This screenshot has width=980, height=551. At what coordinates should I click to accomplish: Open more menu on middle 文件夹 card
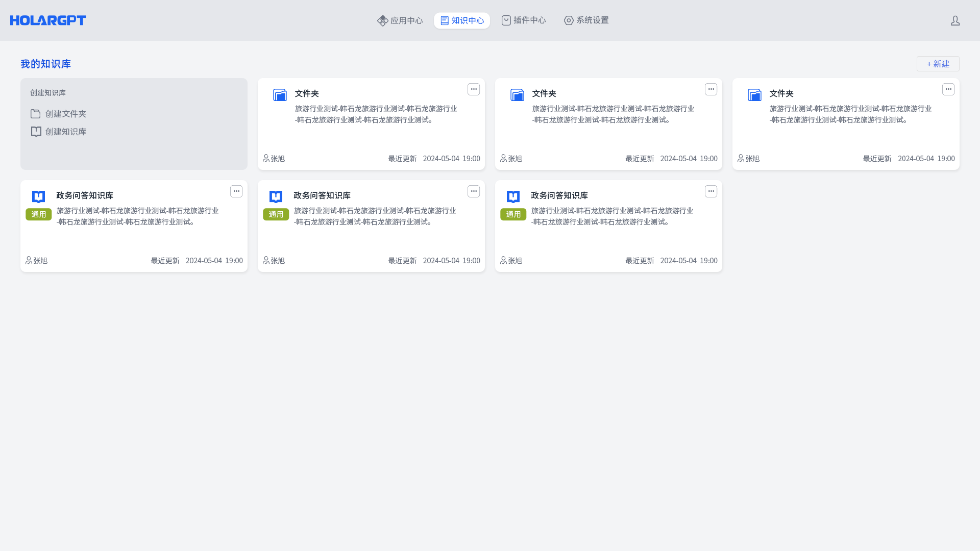click(711, 89)
